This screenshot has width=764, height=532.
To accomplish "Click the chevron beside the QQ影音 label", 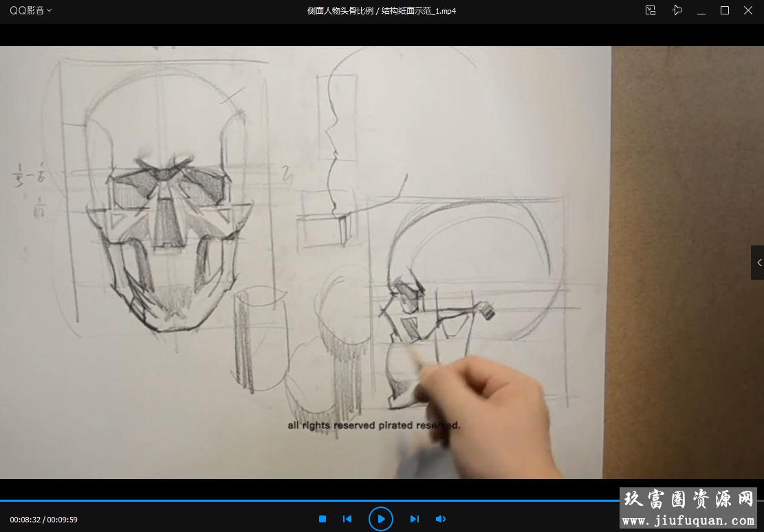I will click(x=49, y=10).
